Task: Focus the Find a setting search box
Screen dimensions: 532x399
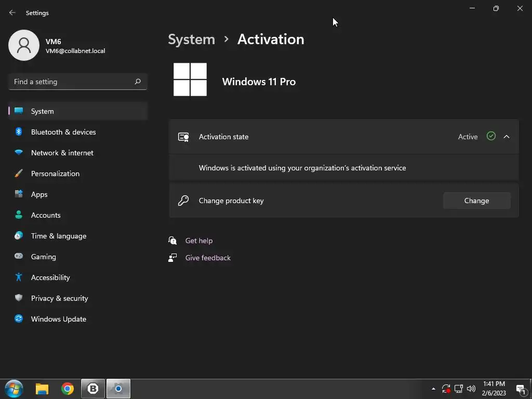Action: coord(78,82)
